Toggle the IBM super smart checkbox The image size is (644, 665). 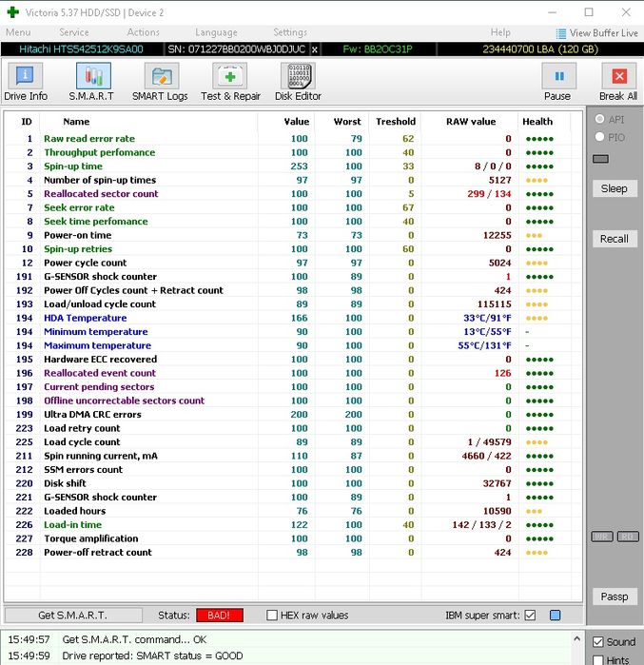pyautogui.click(x=530, y=616)
